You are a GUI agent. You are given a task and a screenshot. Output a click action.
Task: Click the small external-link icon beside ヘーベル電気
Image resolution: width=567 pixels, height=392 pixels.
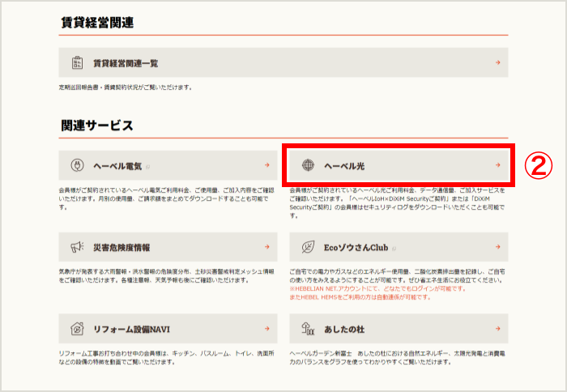(147, 167)
